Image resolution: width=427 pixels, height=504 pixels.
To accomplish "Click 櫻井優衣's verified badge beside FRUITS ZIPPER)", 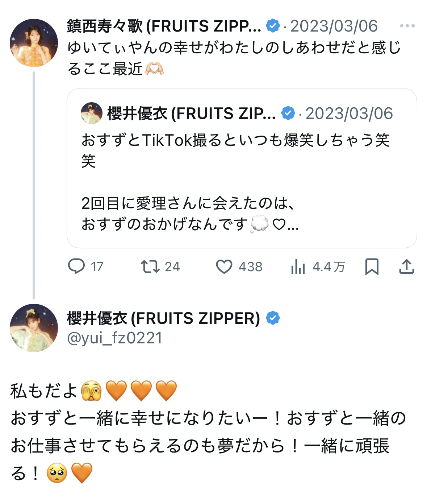I will coord(273,318).
